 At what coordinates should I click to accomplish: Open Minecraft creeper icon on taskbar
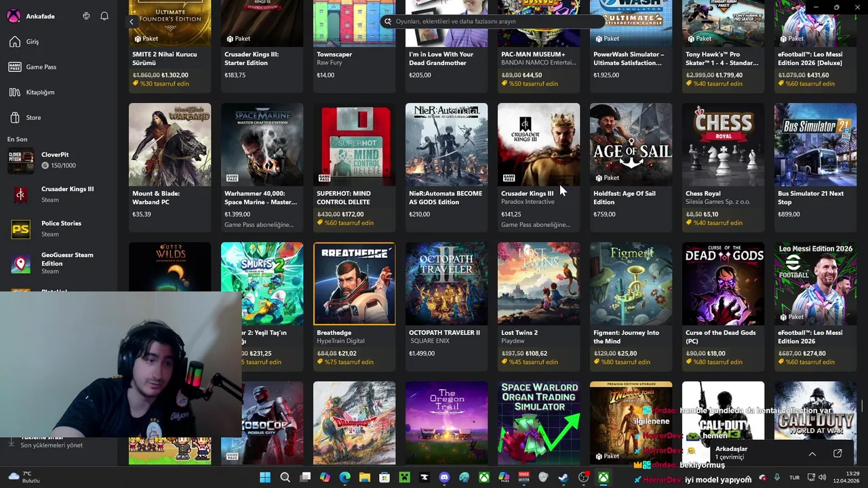coord(404,478)
